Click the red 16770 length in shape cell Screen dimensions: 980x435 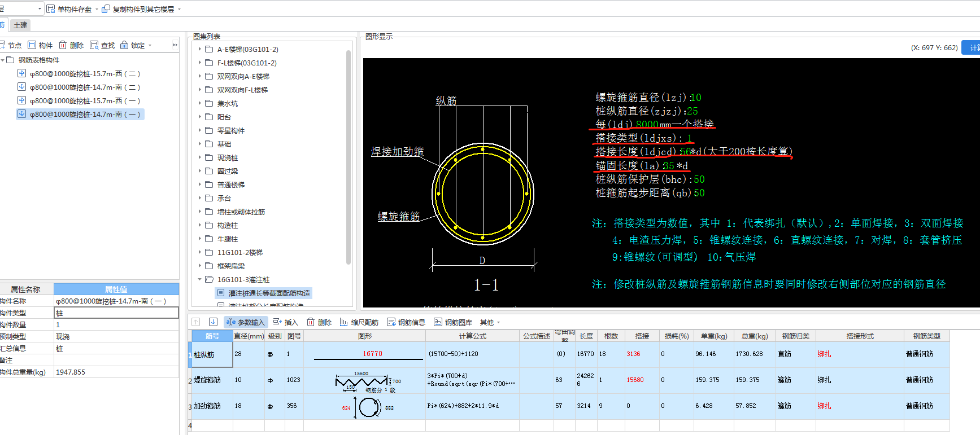[x=372, y=354]
